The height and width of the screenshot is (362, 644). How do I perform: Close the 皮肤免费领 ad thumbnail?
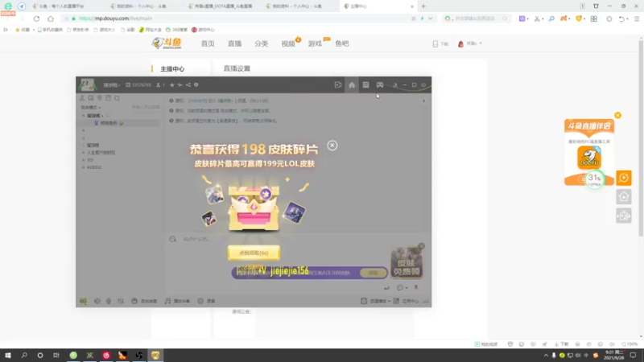[x=421, y=246]
